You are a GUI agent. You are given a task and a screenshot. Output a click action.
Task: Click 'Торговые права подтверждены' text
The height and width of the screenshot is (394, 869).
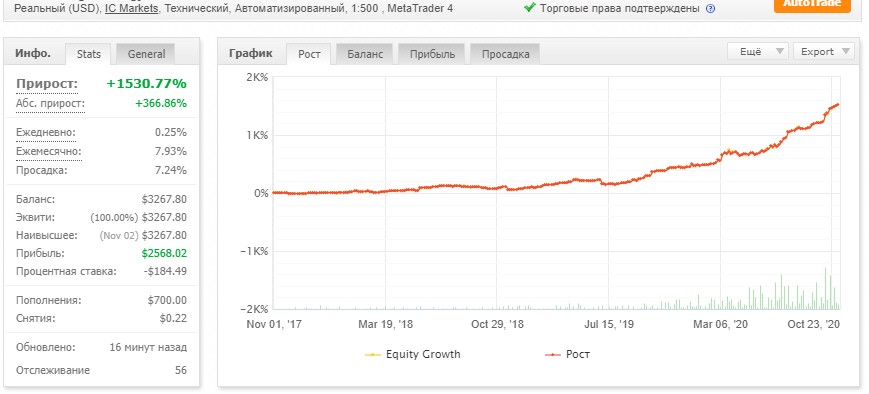pyautogui.click(x=620, y=9)
